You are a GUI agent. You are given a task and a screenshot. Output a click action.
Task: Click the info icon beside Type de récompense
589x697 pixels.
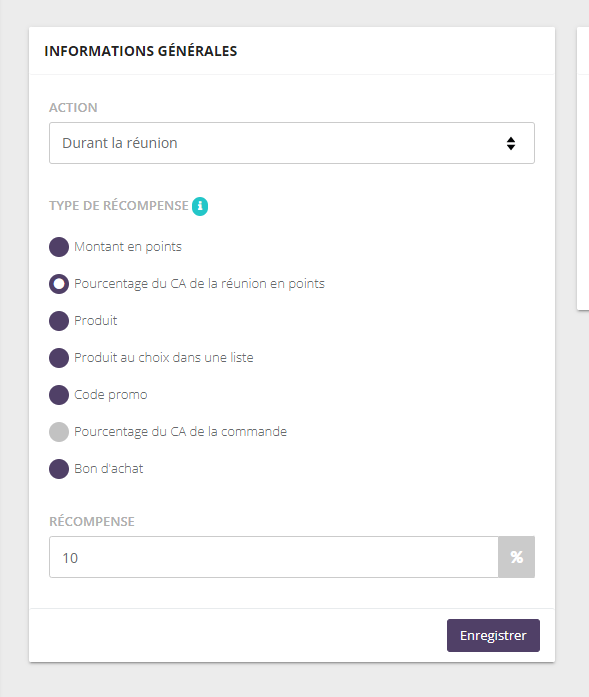(x=200, y=206)
